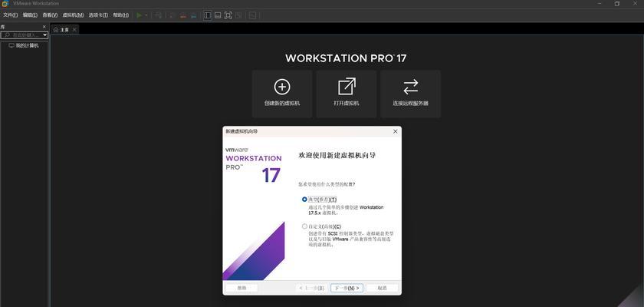644x307 pixels.
Task: Click the console view stretch toolbar icon
Action: pos(253,15)
